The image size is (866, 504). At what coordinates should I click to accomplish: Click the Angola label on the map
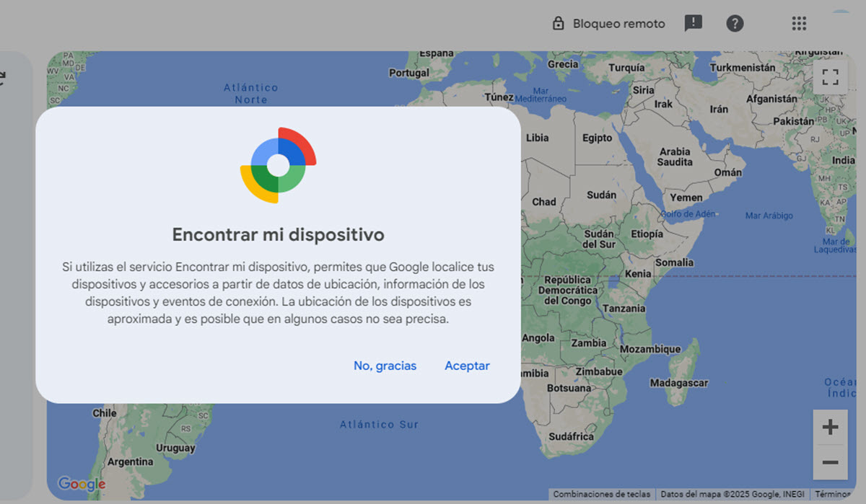coord(538,338)
